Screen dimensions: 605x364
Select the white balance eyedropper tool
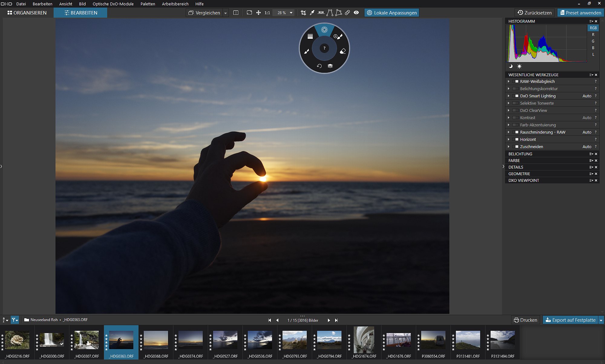312,13
